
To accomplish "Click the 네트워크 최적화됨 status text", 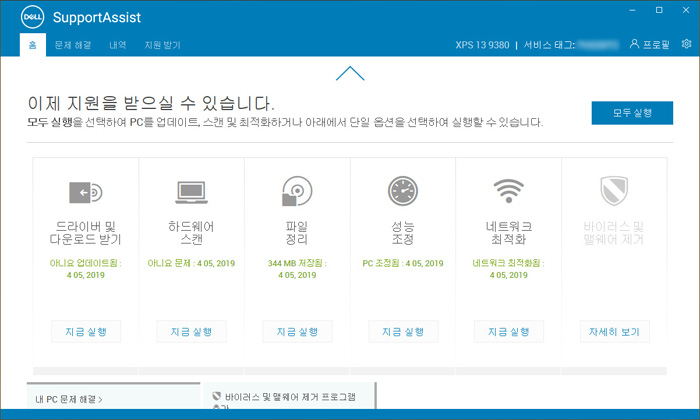I will click(x=508, y=269).
